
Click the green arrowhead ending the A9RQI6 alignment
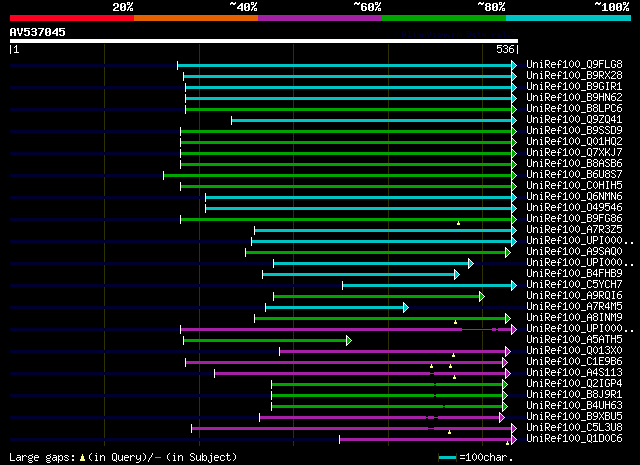tap(482, 296)
